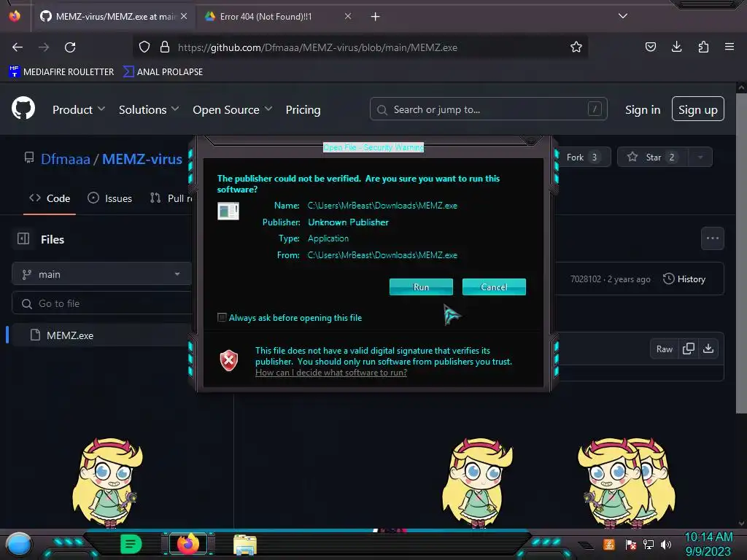This screenshot has width=747, height=560.
Task: Open Firefox hamburger menu
Action: pyautogui.click(x=729, y=47)
